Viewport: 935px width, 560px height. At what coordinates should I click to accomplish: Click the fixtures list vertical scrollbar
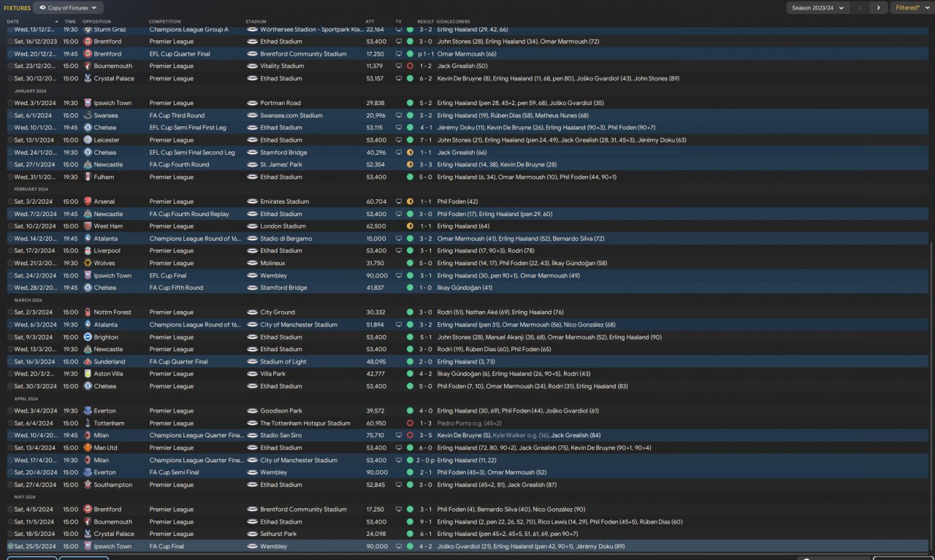coord(931,398)
